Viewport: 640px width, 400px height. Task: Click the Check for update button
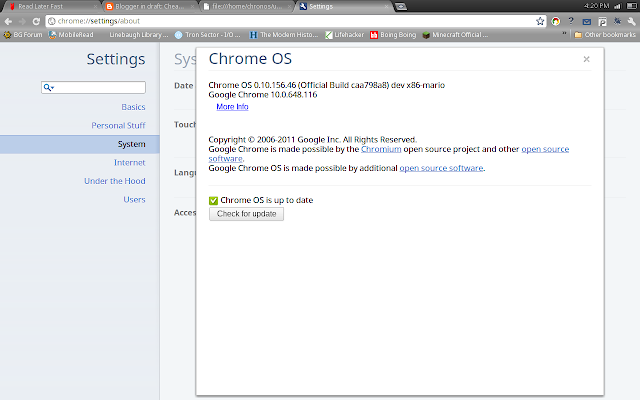[x=246, y=214]
